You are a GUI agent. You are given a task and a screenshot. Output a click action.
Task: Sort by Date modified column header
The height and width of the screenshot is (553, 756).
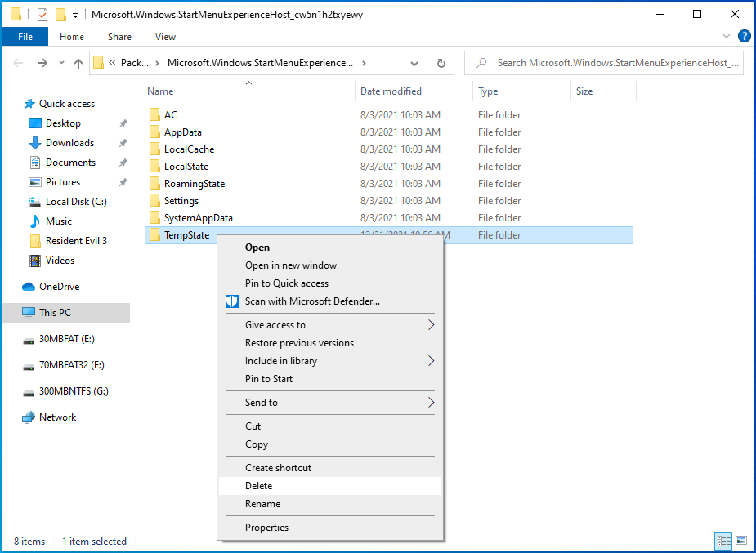point(391,91)
